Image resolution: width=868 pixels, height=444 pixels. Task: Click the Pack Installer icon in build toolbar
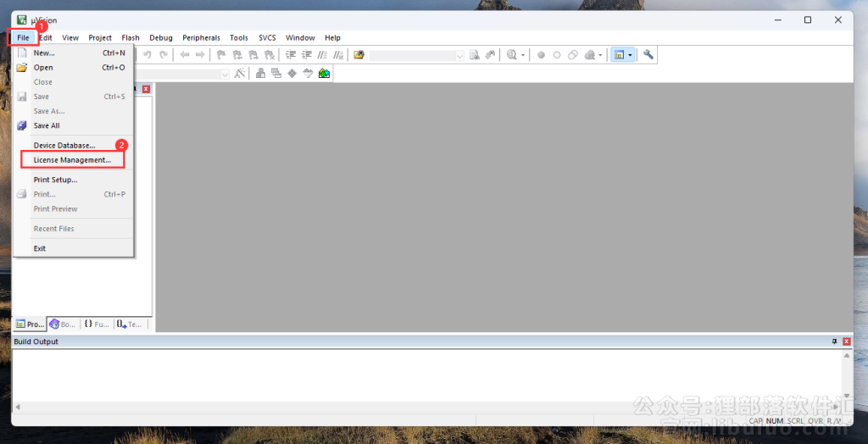(324, 74)
